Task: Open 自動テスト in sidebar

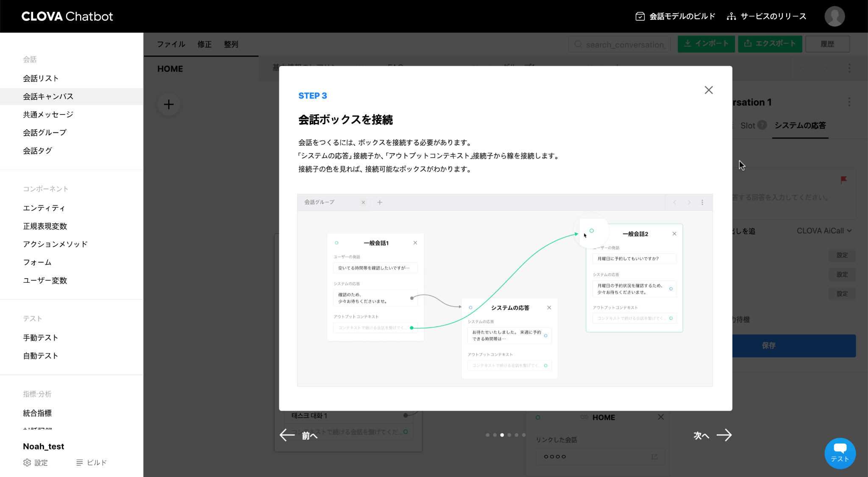Action: (41, 356)
